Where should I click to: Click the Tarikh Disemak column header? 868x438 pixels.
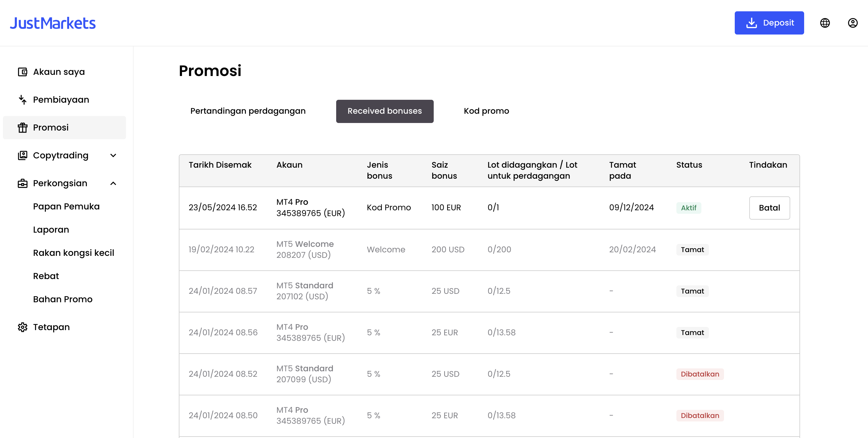pyautogui.click(x=220, y=165)
